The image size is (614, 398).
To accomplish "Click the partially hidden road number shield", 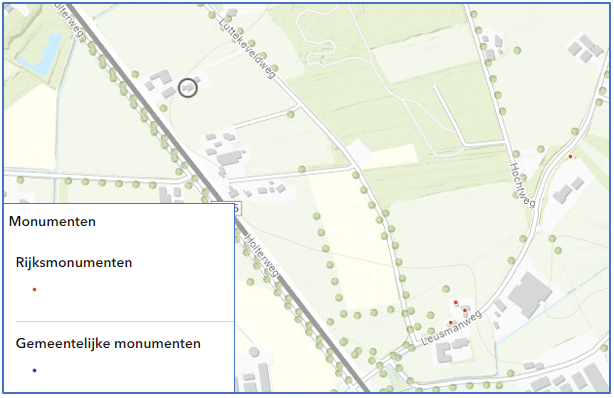I will 237,208.
